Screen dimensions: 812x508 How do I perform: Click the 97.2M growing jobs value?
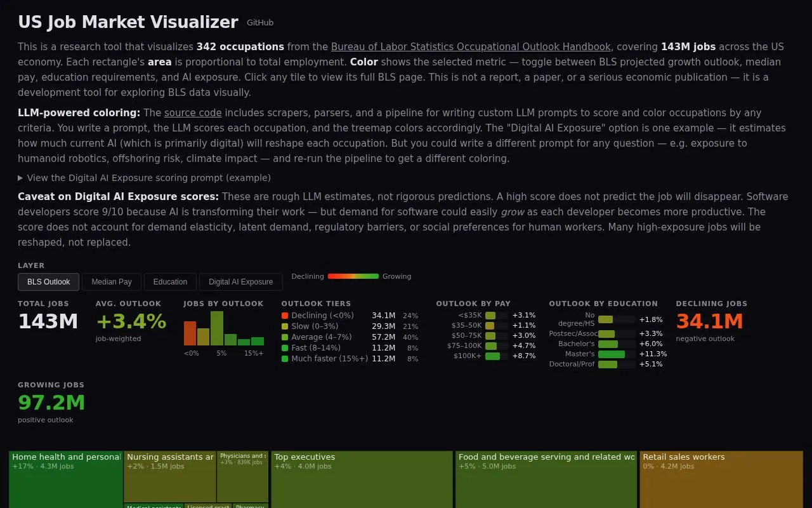tap(51, 403)
